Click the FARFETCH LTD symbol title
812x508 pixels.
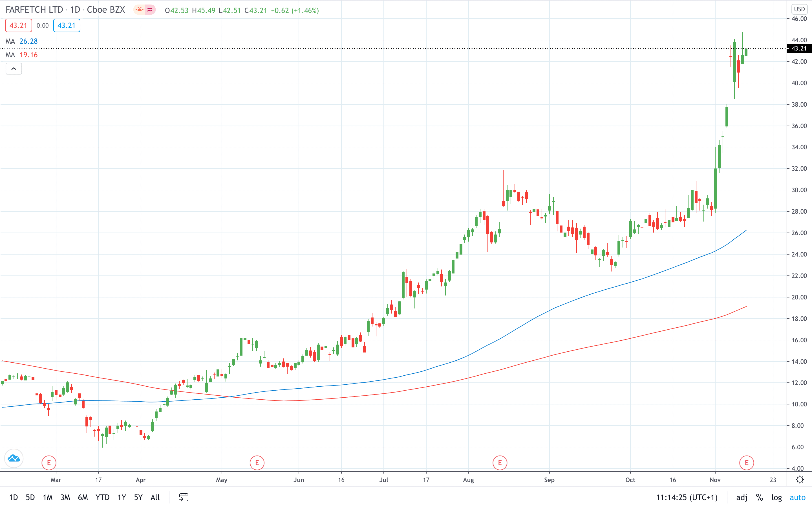[x=34, y=10]
